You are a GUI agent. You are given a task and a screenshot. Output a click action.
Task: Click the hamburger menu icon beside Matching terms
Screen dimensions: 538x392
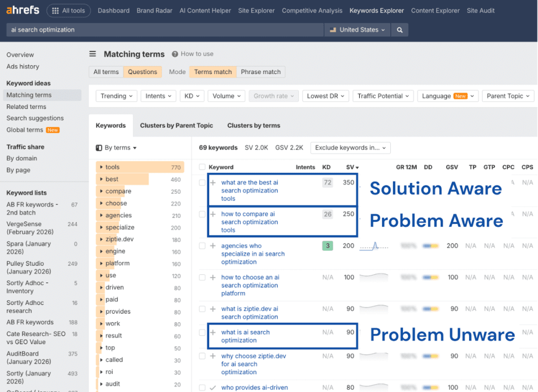point(93,54)
